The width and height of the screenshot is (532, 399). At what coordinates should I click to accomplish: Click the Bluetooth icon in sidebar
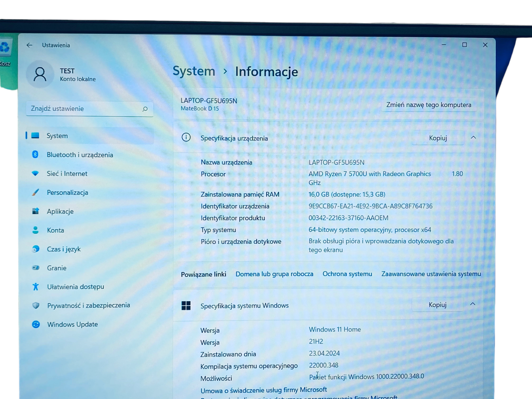tap(35, 154)
